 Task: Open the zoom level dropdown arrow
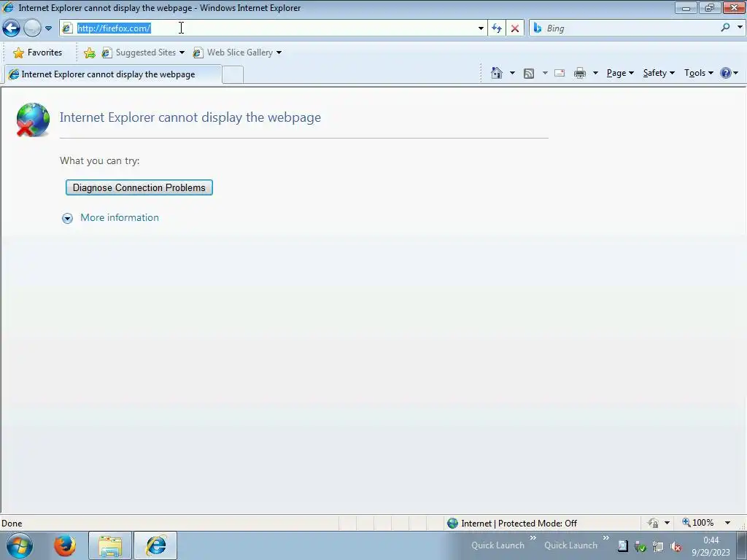727,523
